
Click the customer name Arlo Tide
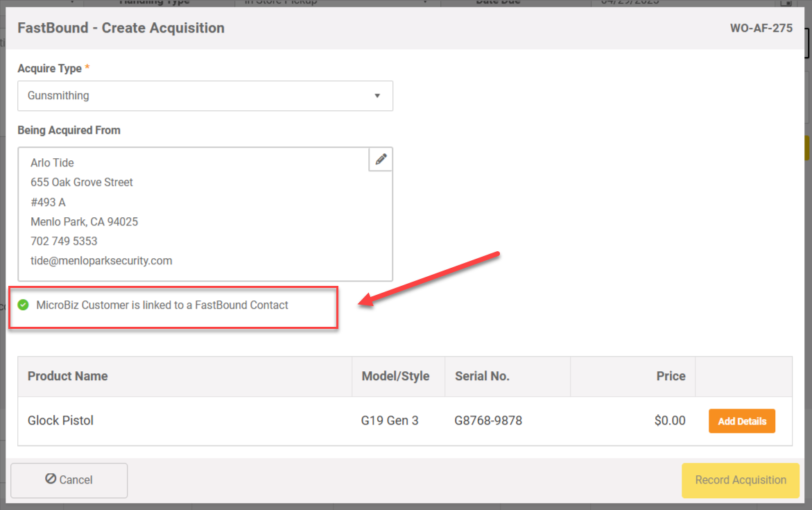[52, 163]
